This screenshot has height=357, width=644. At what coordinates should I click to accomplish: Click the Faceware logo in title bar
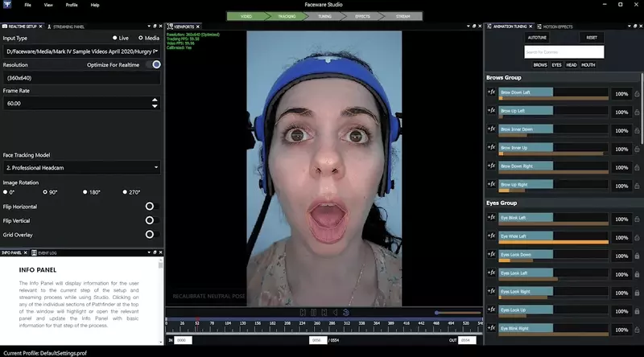tap(7, 5)
